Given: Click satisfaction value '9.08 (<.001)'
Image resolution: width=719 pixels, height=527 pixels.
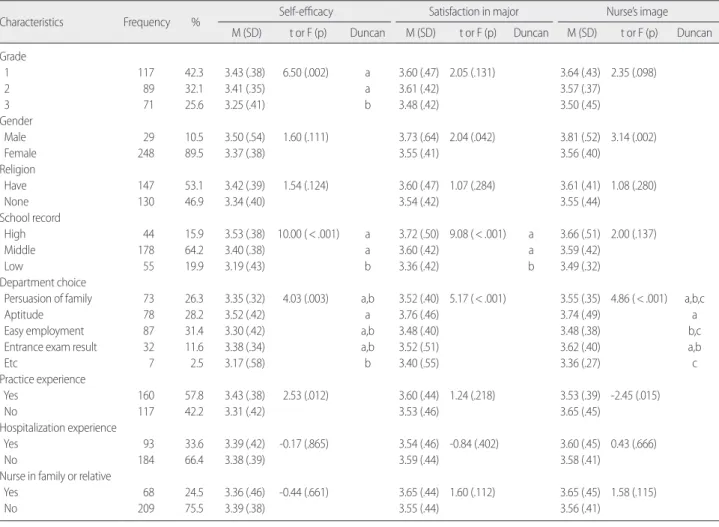Looking at the screenshot, I should pos(478,234).
